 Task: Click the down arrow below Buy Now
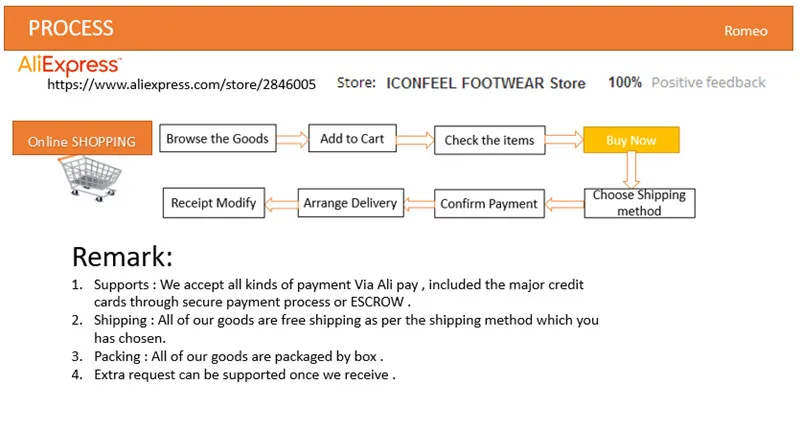click(631, 170)
